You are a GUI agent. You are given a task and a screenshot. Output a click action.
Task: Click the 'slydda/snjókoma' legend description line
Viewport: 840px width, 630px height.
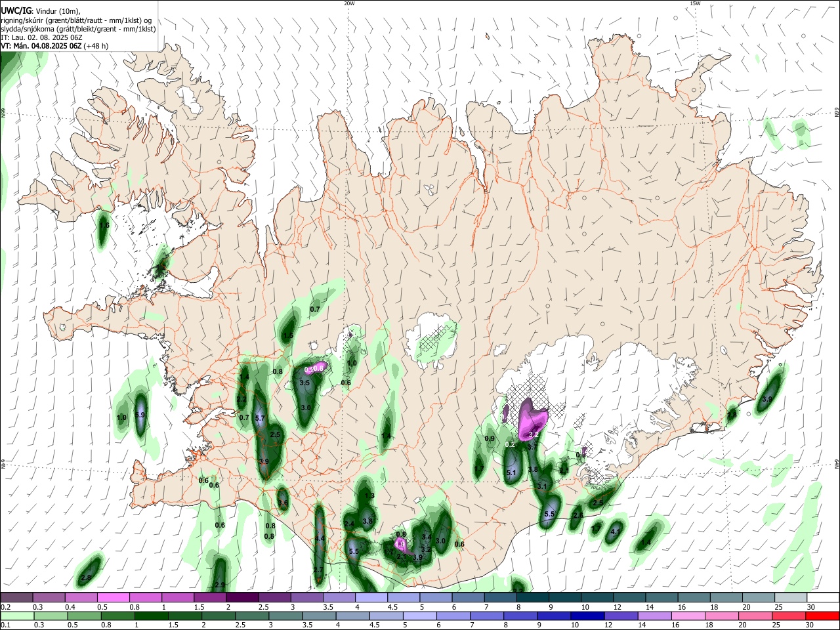[78, 29]
